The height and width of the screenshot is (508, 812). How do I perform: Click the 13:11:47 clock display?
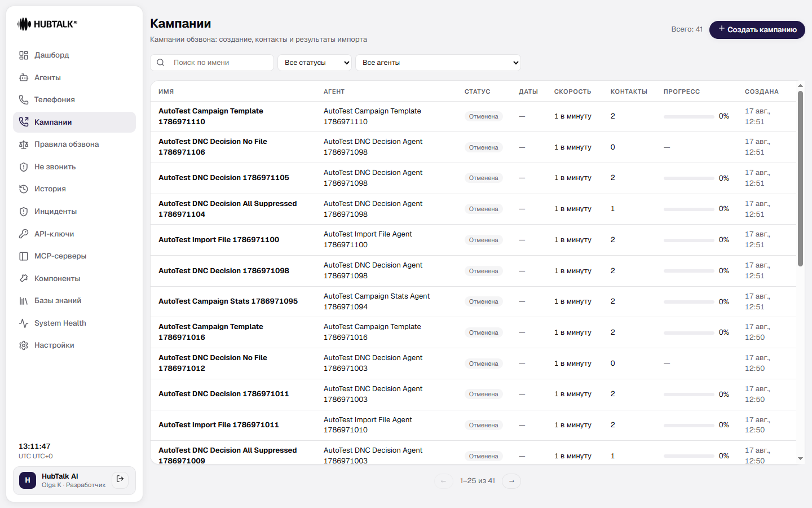click(x=34, y=446)
